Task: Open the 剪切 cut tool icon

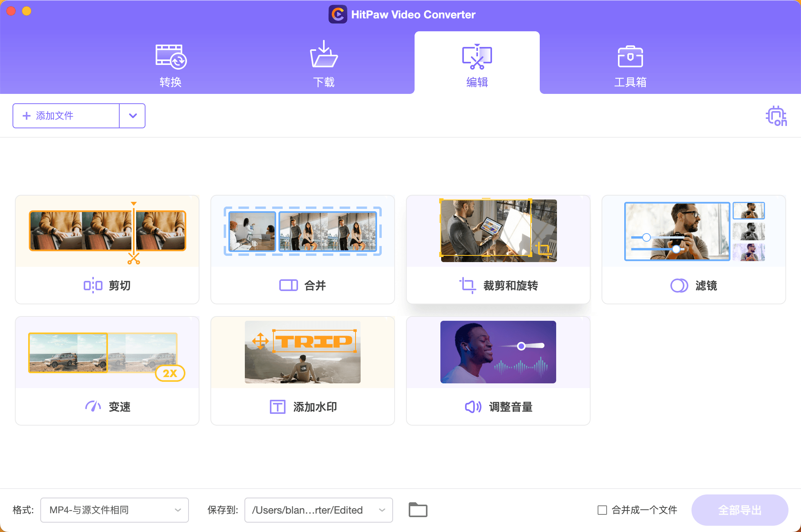Action: [93, 286]
